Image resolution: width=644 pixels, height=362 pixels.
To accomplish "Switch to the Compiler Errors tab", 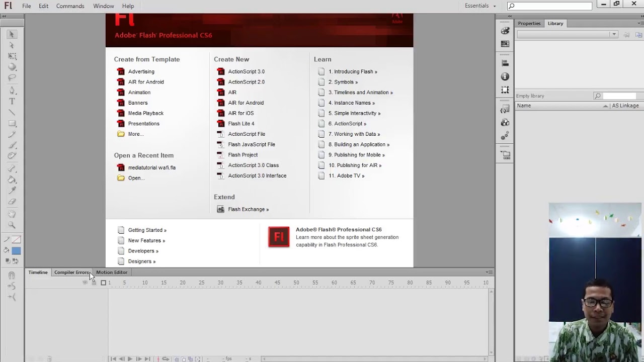I will coord(71,272).
